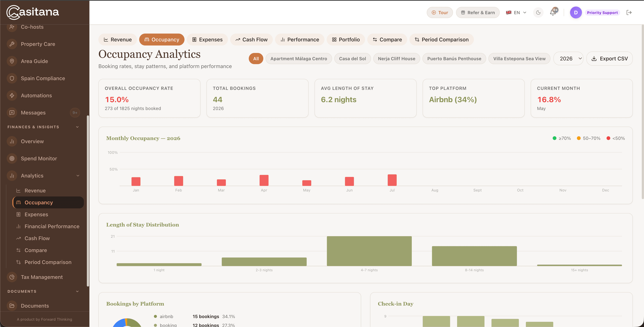Open Area Guide pin icon
This screenshot has height=327, width=644.
[x=12, y=61]
